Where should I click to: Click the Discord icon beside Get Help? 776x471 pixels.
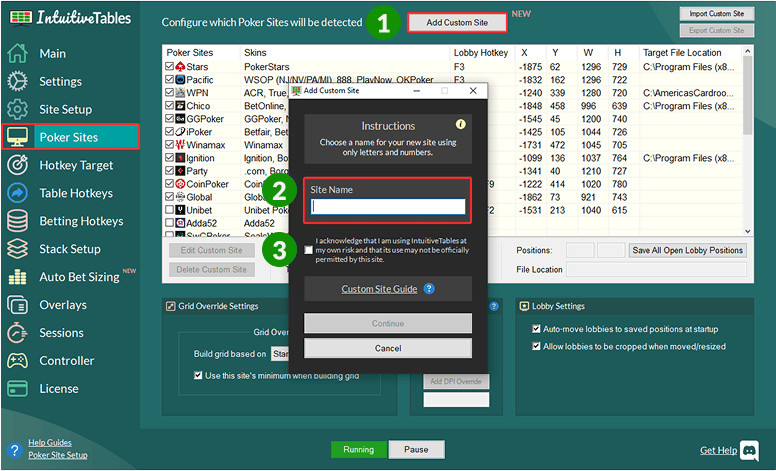coord(749,450)
